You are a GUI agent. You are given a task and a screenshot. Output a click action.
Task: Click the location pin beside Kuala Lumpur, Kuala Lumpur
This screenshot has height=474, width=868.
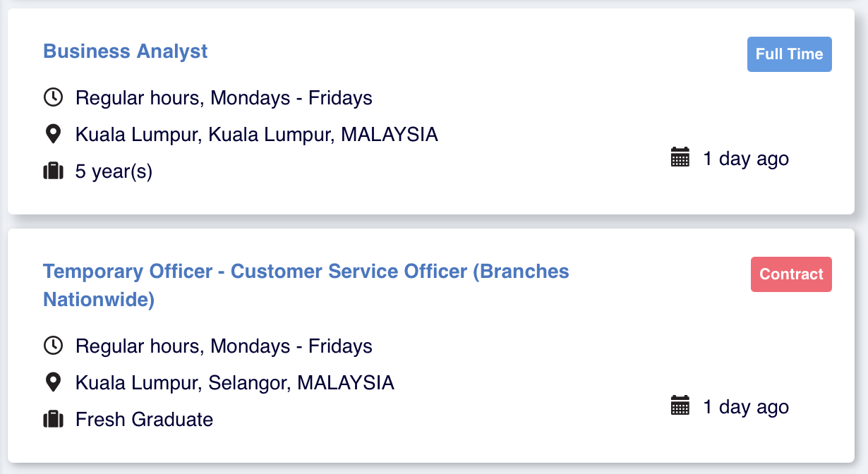[x=54, y=134]
